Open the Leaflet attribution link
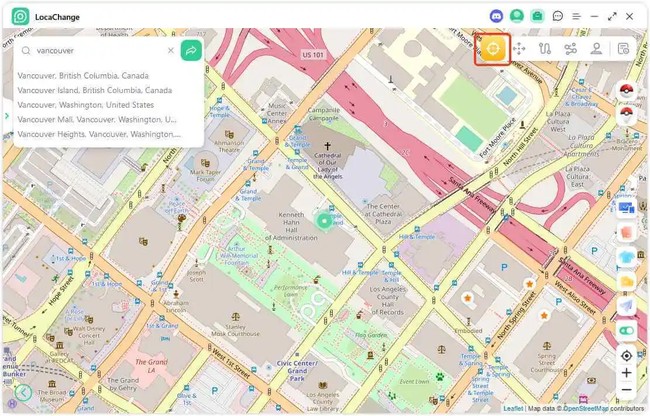Screen dimensions: 650x416 (513, 409)
